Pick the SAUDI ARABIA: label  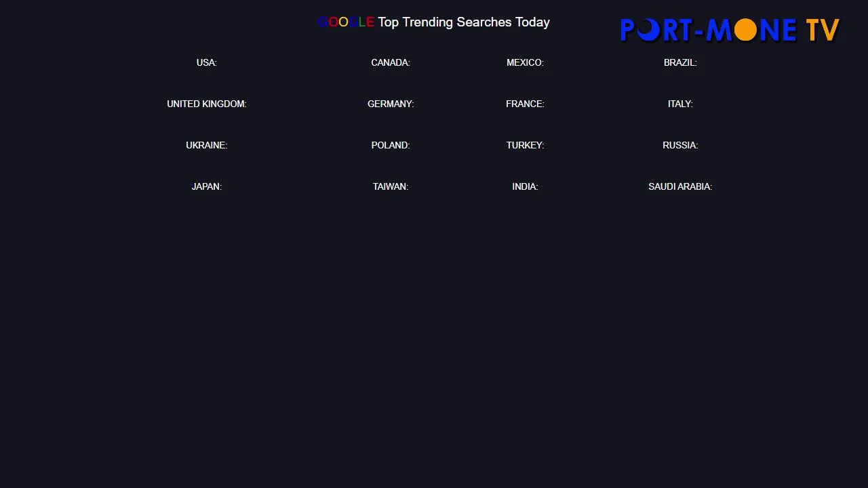pyautogui.click(x=680, y=186)
